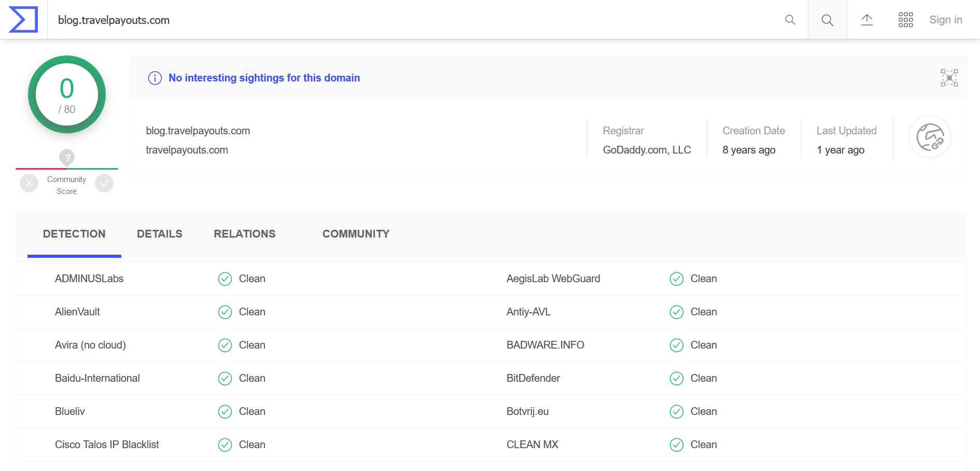
Task: Click the VirusTotal logo icon
Action: tap(23, 20)
